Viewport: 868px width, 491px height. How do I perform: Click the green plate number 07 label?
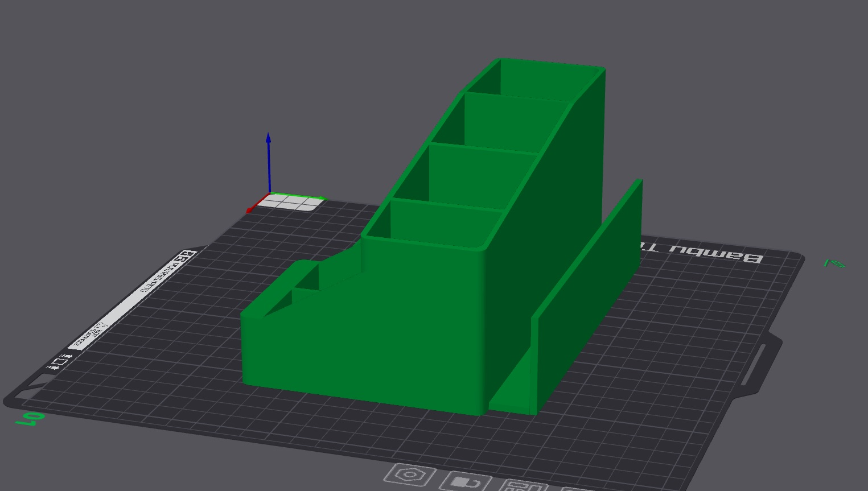(28, 419)
